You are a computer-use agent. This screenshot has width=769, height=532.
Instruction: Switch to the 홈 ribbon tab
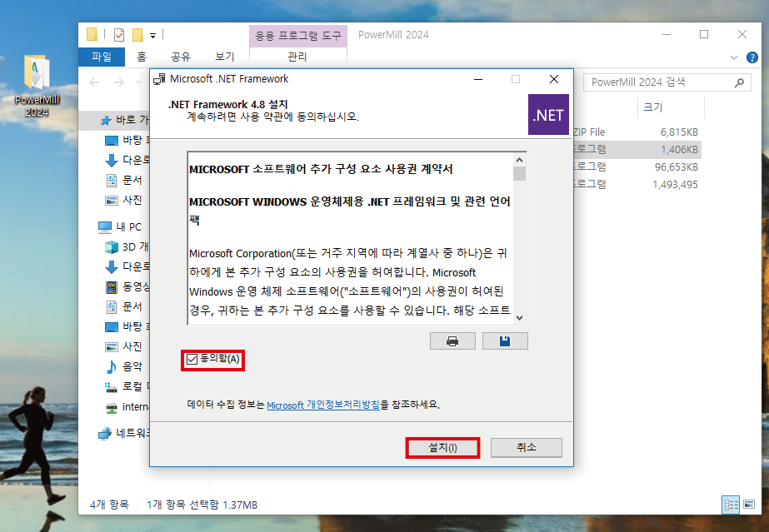pos(142,57)
